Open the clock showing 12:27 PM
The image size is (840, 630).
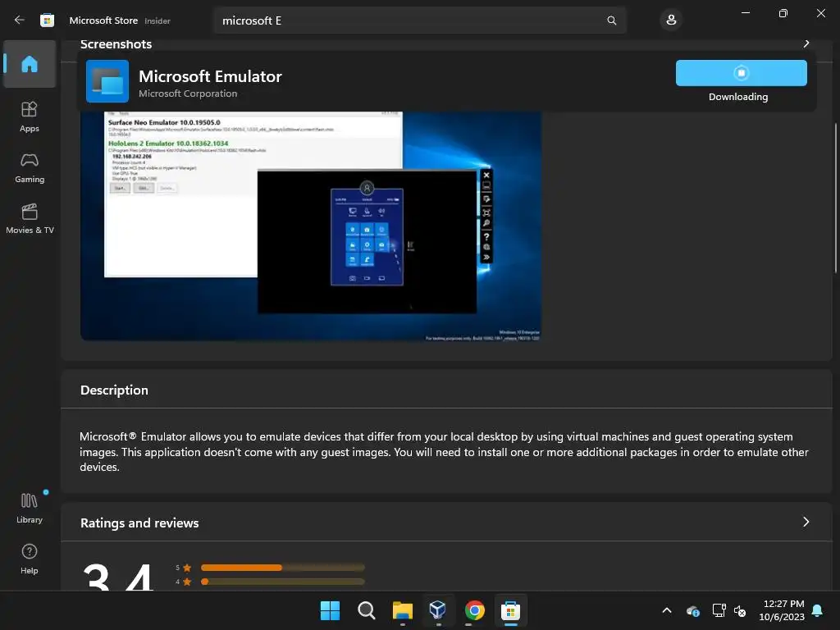782,610
